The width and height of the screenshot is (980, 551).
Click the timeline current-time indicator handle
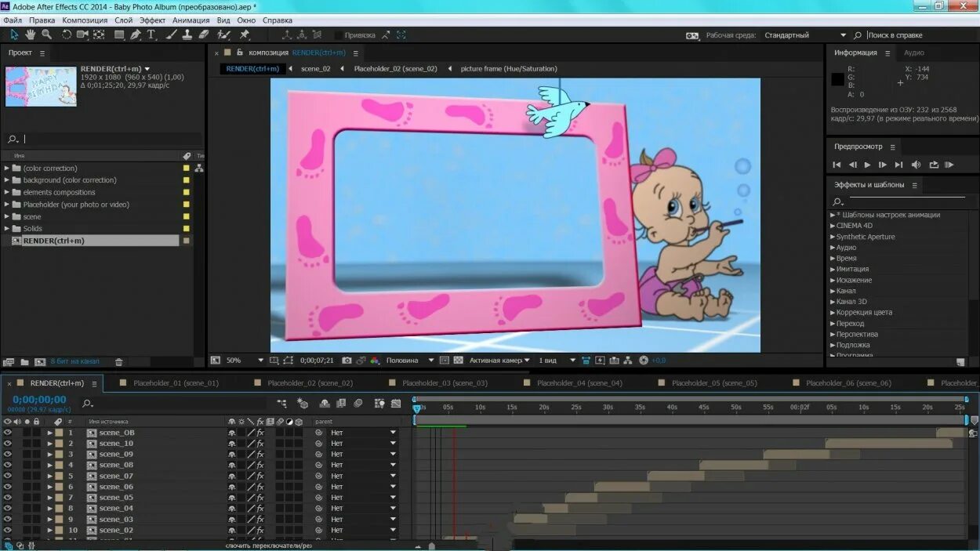pos(417,408)
